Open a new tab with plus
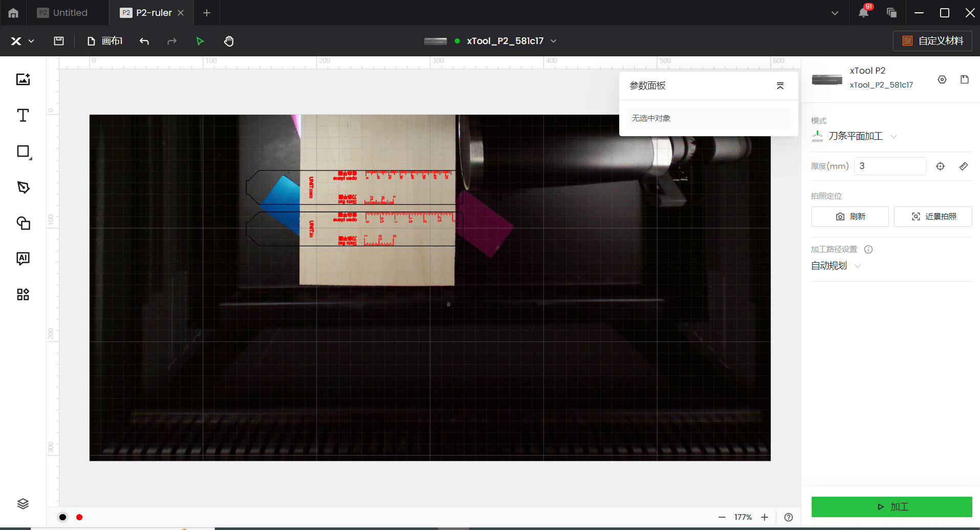The image size is (980, 530). pos(207,13)
